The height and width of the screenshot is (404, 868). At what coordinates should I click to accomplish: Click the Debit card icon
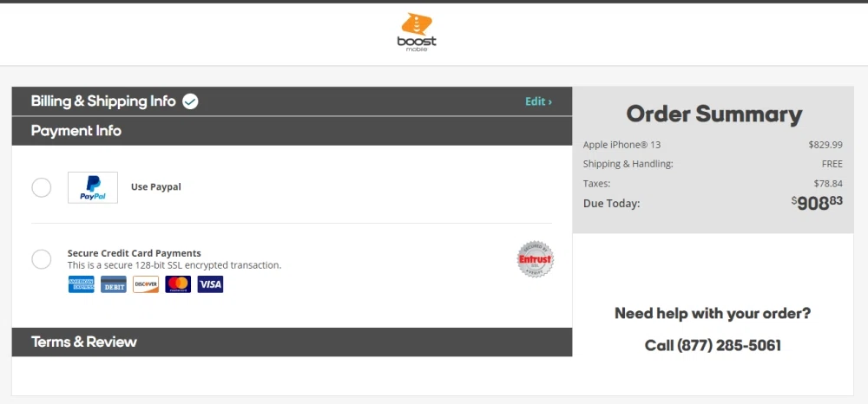(114, 284)
